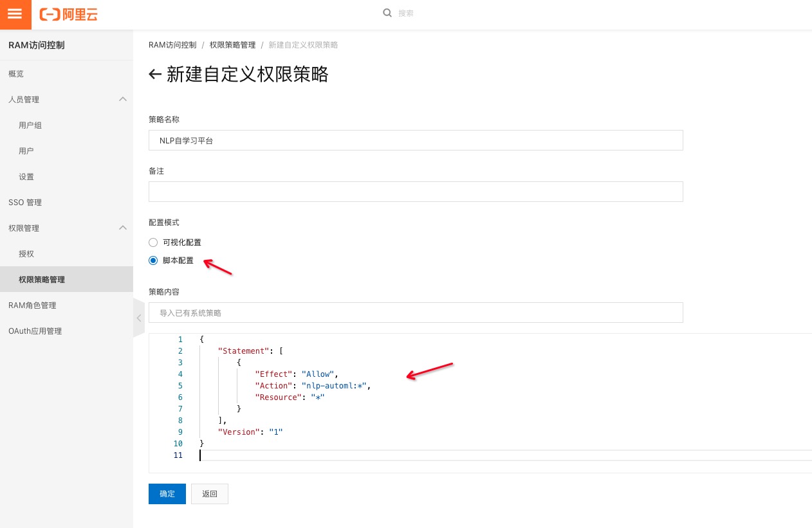
Task: Open the orange hamburger menu
Action: (x=15, y=14)
